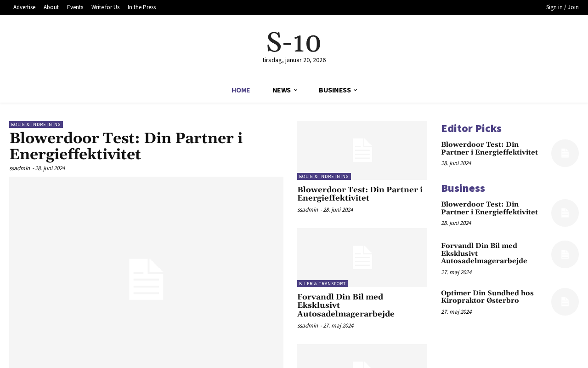The image size is (588, 368).
Task: Click the S-10 site logo
Action: [x=294, y=42]
